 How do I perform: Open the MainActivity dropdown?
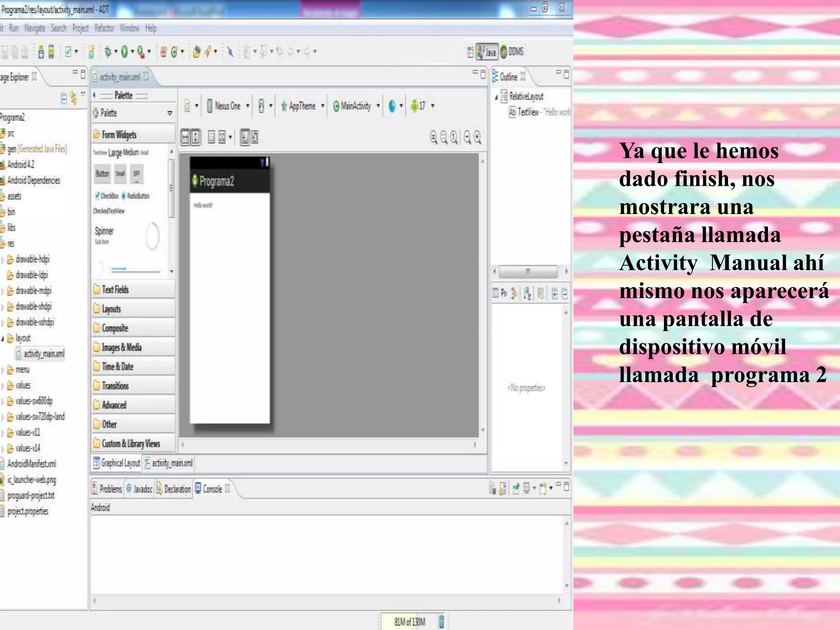(356, 106)
